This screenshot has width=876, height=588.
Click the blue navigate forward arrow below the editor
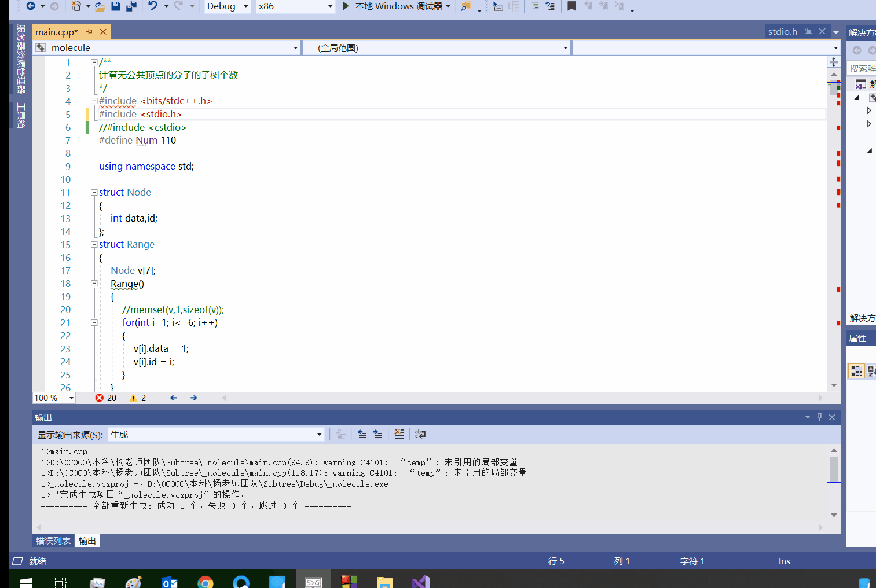[193, 398]
